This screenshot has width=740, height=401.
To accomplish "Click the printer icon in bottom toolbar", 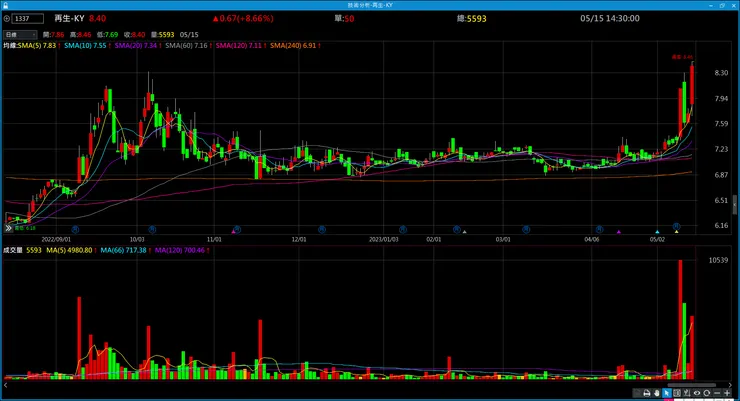I will 647,393.
